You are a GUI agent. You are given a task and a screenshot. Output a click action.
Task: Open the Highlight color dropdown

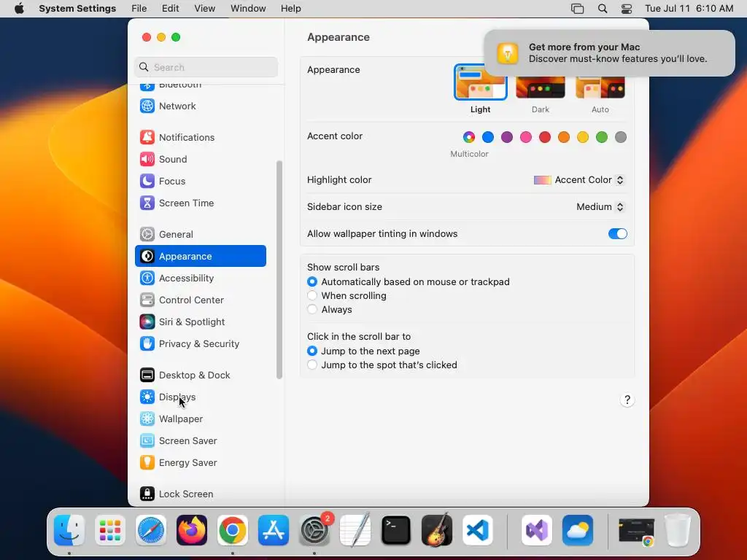[x=578, y=180]
